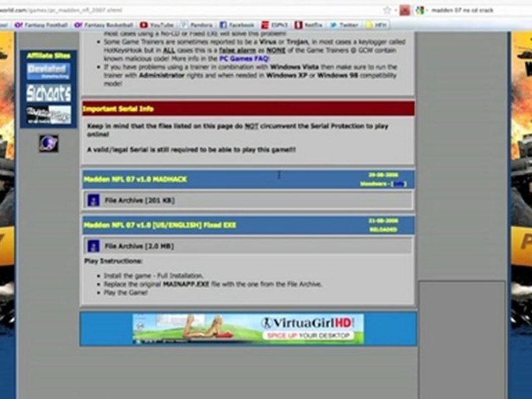Click the round globe icon below the Affiliate Sites box
The image size is (532, 399).
tap(49, 143)
